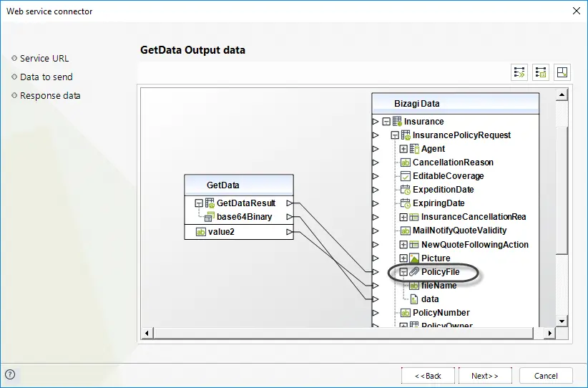The image size is (588, 388).
Task: Select the ExpiringDate attribute label
Action: pyautogui.click(x=438, y=203)
